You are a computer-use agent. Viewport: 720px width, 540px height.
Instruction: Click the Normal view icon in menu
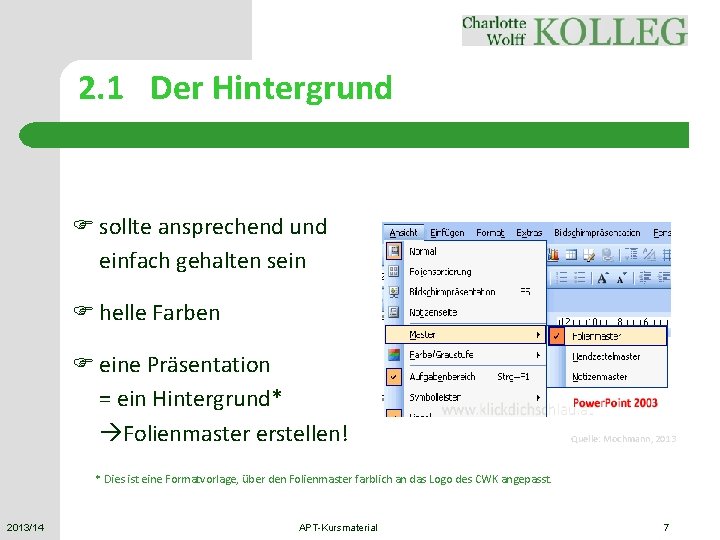point(394,251)
